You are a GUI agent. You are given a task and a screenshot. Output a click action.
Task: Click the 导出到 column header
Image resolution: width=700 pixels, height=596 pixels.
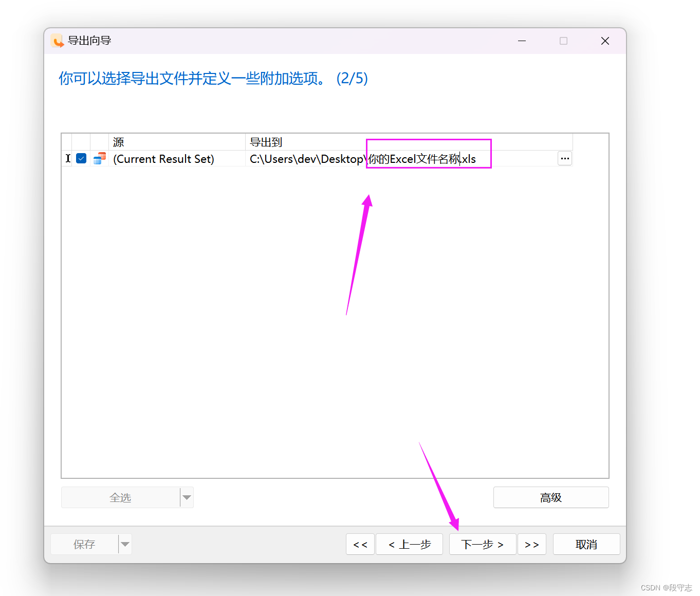409,142
